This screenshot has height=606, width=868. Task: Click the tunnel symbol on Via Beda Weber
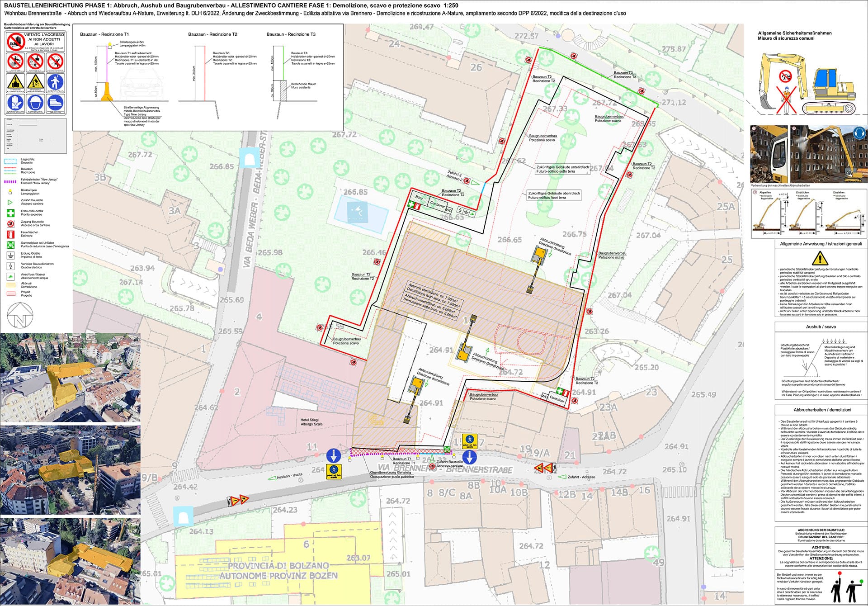[x=249, y=158]
